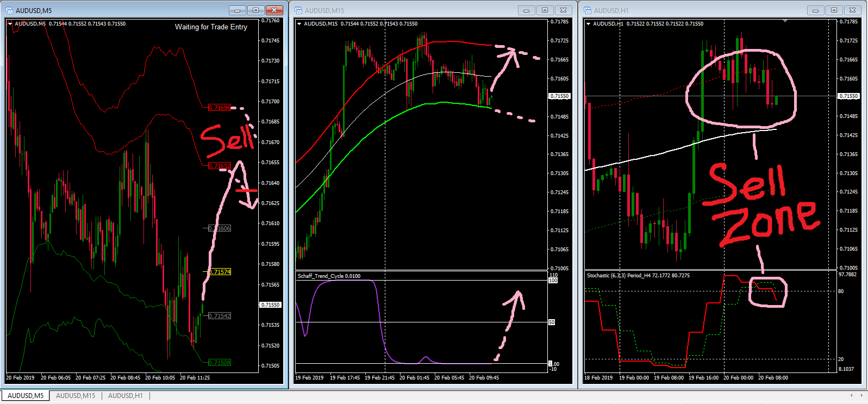Click the chart icon in AUDUSD,M15 title bar

[x=298, y=10]
